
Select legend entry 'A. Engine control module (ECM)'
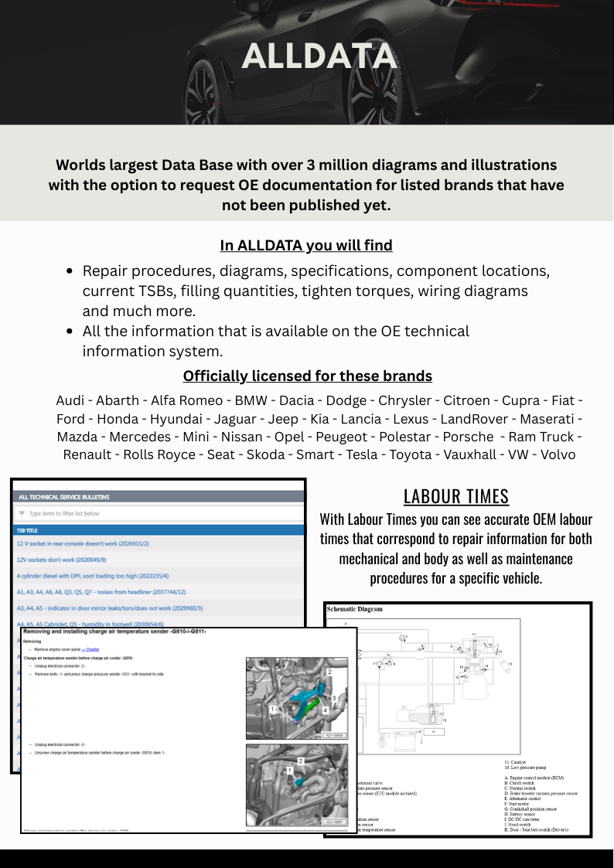pyautogui.click(x=533, y=778)
